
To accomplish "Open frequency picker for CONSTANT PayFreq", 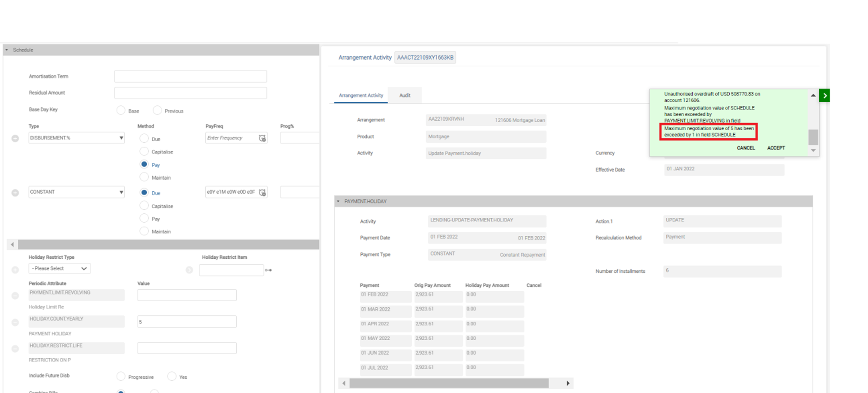I will 262,192.
